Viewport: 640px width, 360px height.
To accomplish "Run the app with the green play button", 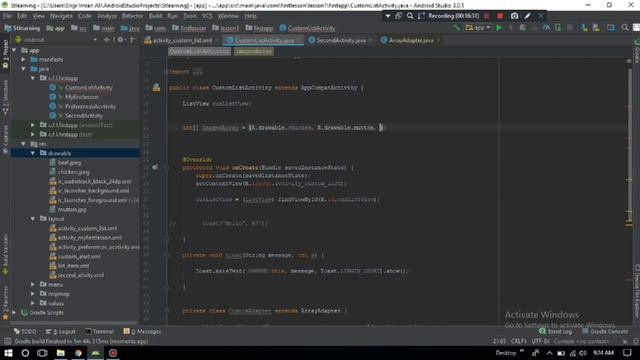I will coord(499,28).
